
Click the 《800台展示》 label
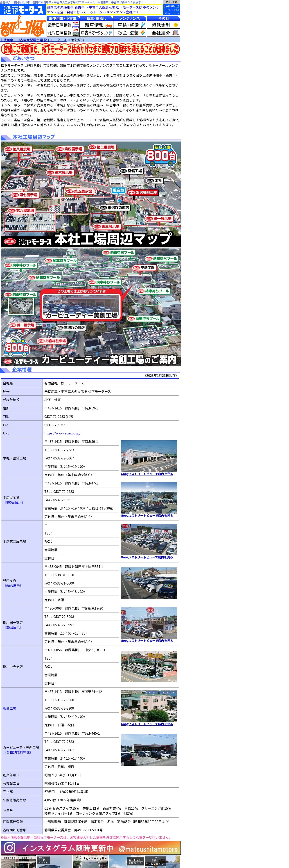(14, 503)
